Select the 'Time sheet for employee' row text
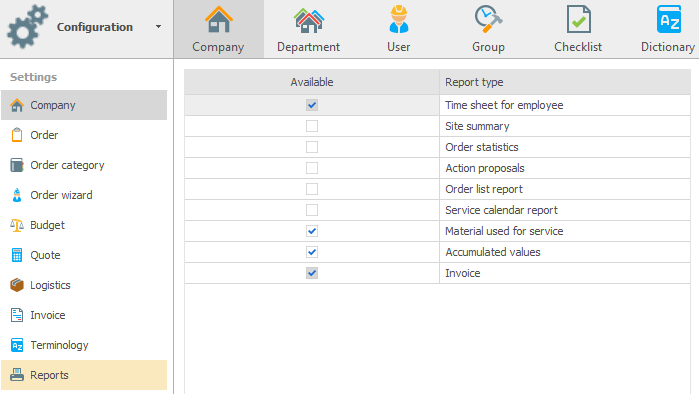The height and width of the screenshot is (394, 699). point(504,105)
